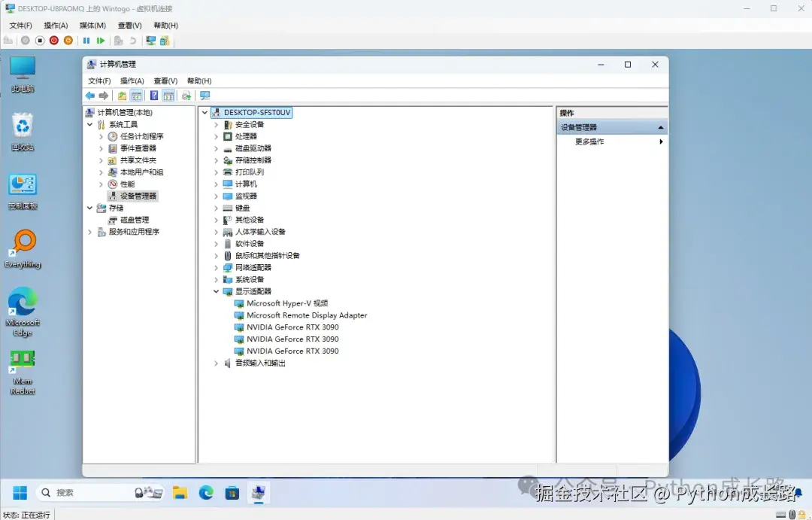The image size is (812, 520).
Task: Click the enhanced session monitor icon in Hyper-V toolbar
Action: pos(150,41)
